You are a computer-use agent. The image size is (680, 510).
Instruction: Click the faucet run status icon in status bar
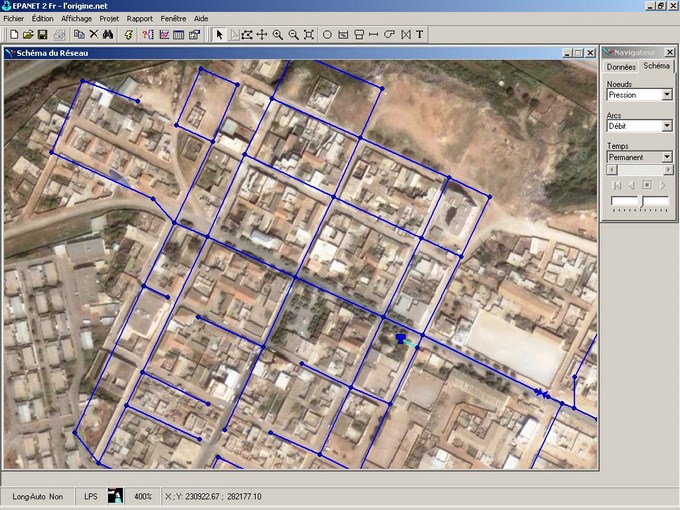pos(116,496)
